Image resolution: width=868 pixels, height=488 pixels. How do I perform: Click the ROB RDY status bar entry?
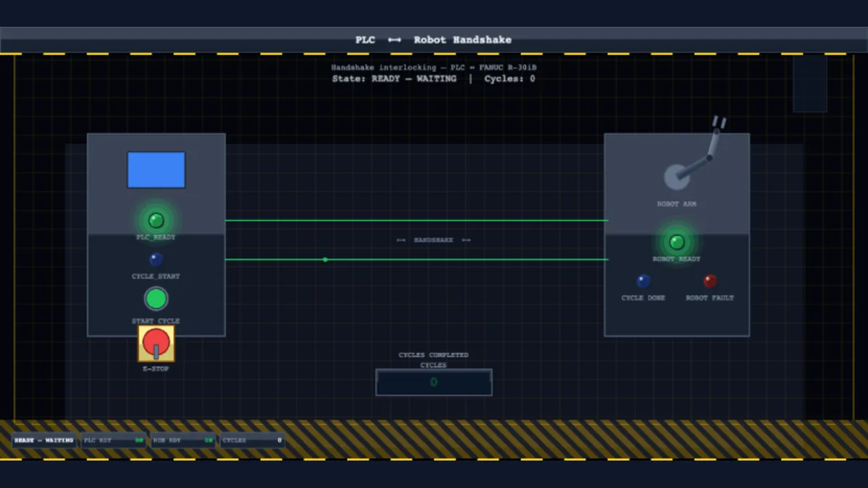pyautogui.click(x=182, y=440)
